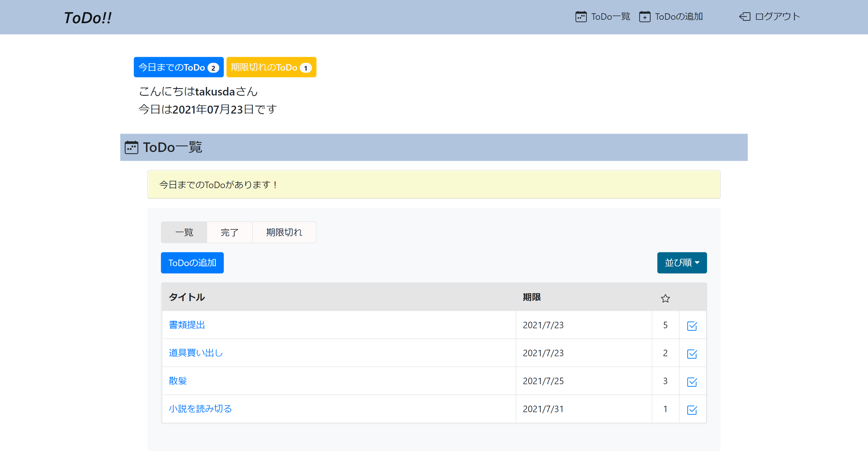The width and height of the screenshot is (868, 461).
Task: Switch to the 完了 tab
Action: (229, 232)
